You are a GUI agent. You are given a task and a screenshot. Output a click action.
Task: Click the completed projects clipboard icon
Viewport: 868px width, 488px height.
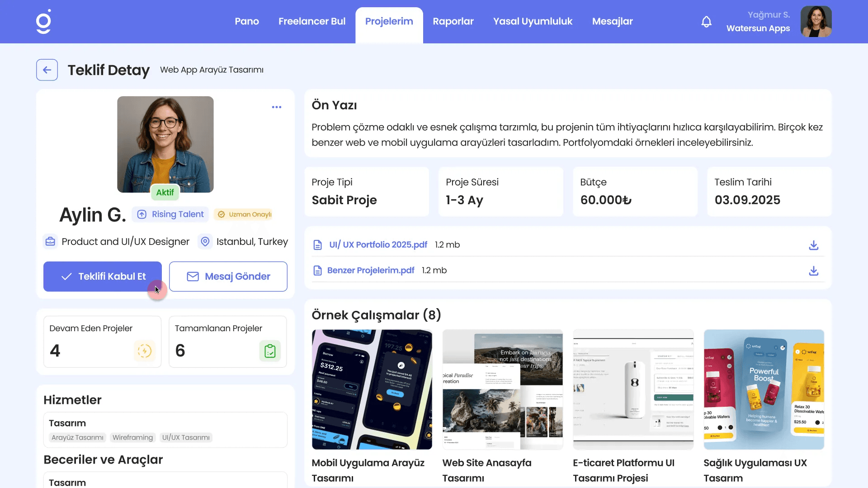click(x=270, y=351)
